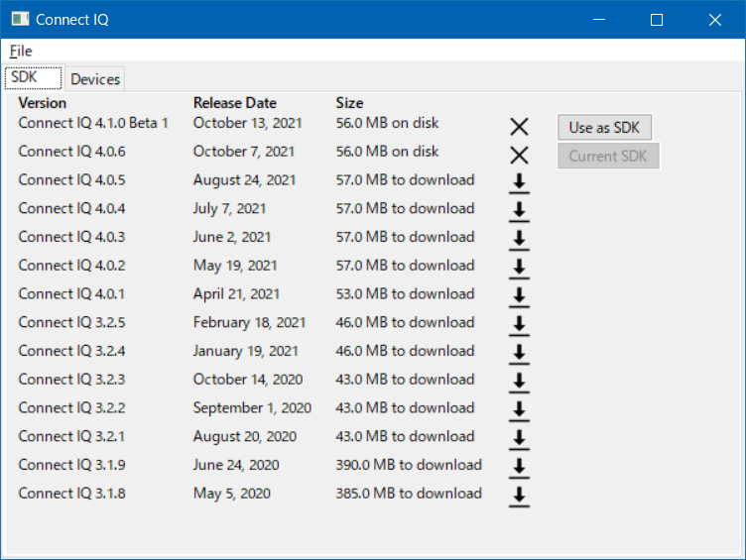Open the File menu

[21, 51]
